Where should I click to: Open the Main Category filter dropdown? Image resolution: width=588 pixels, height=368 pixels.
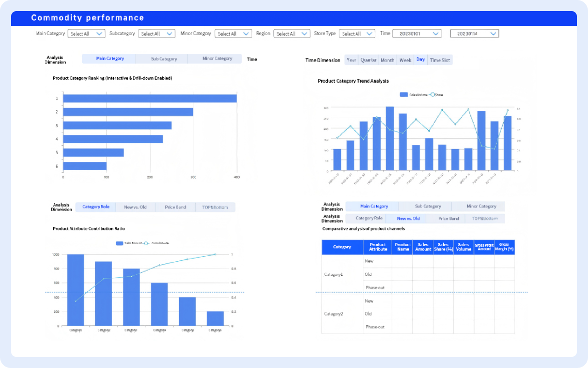click(x=86, y=34)
